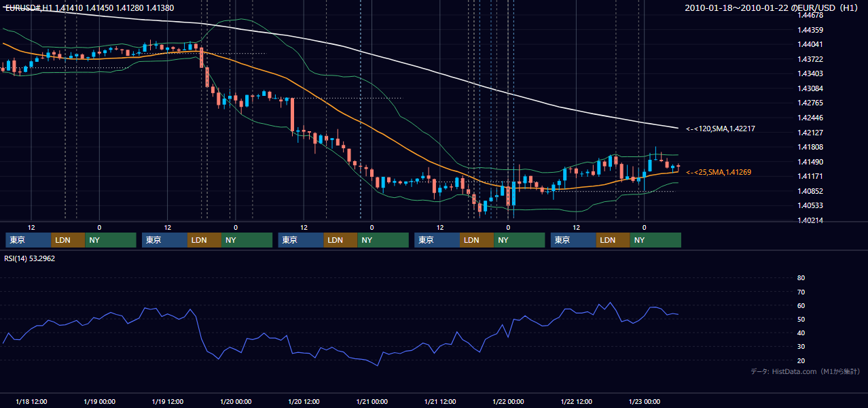Click RSI scale label 80
Screen dimensions: 868x408
801,278
